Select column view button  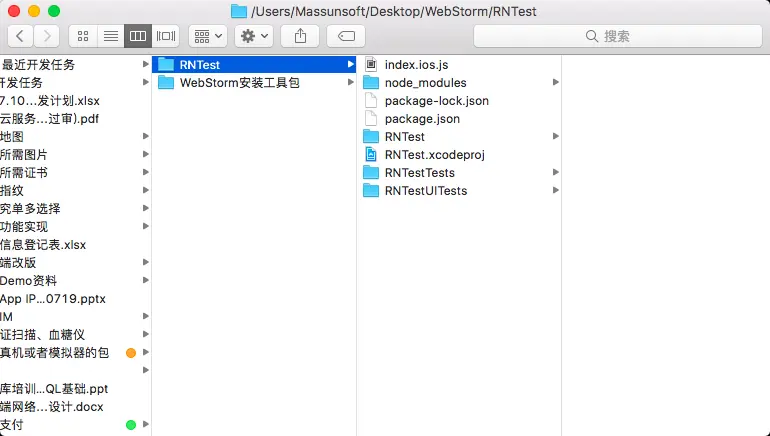(138, 36)
